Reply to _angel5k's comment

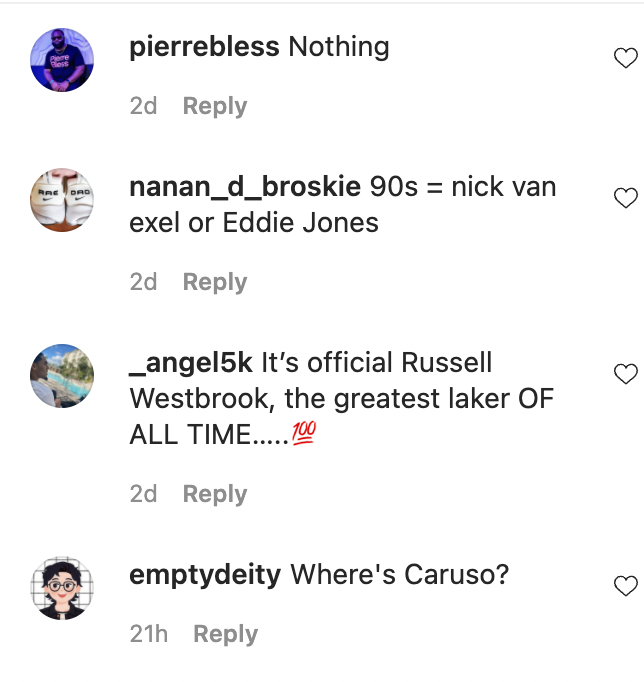pos(215,494)
